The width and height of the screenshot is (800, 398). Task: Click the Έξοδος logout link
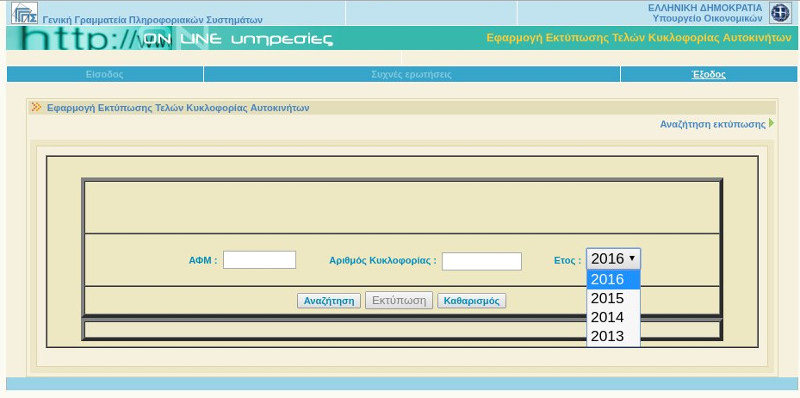point(709,74)
